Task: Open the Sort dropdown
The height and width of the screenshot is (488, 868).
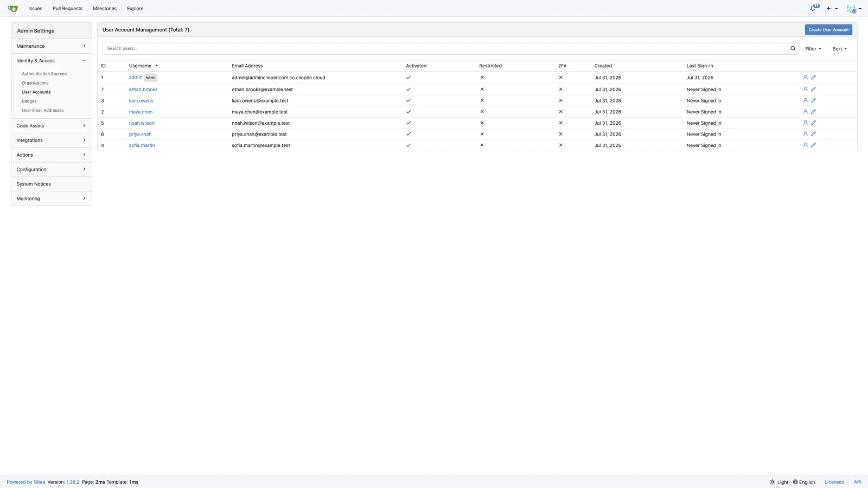Action: pos(839,49)
